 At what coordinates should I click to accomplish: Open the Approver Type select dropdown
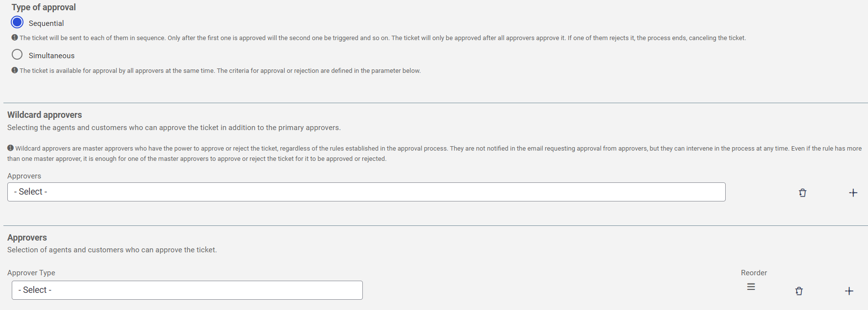click(x=187, y=290)
